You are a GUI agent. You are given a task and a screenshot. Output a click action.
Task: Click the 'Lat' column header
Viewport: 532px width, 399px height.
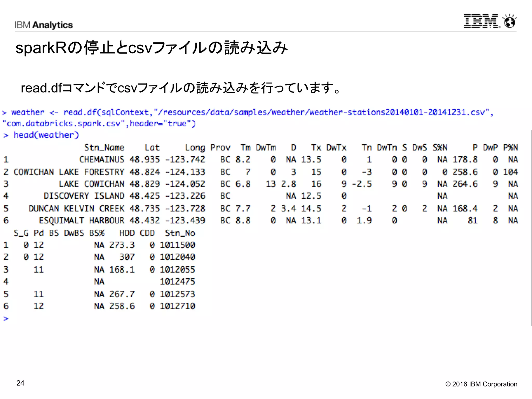point(152,148)
